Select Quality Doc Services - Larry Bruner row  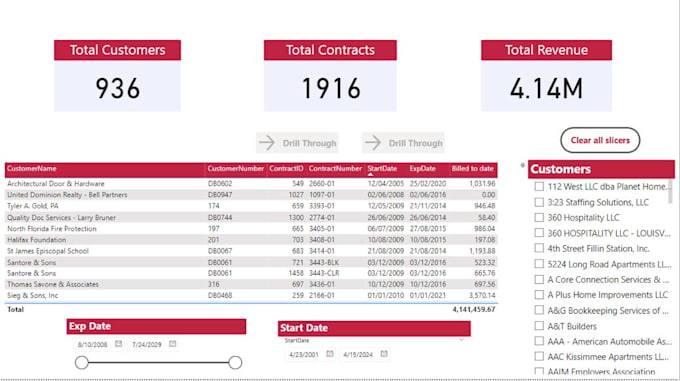(x=251, y=217)
